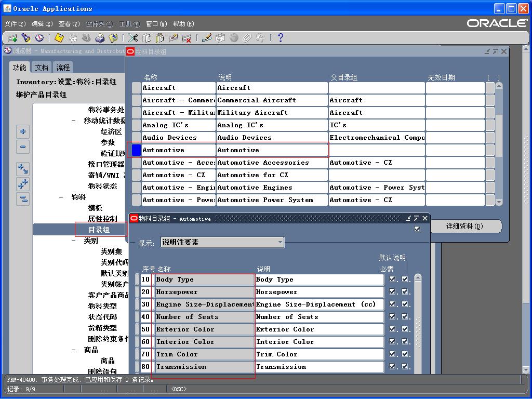
Task: Switch to the 文档 navigator tab
Action: 42,68
